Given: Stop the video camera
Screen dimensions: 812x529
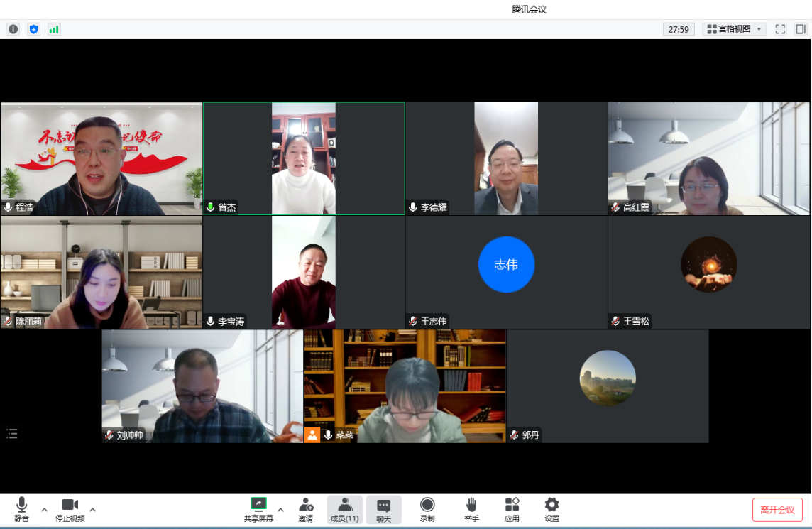Looking at the screenshot, I should [x=70, y=509].
